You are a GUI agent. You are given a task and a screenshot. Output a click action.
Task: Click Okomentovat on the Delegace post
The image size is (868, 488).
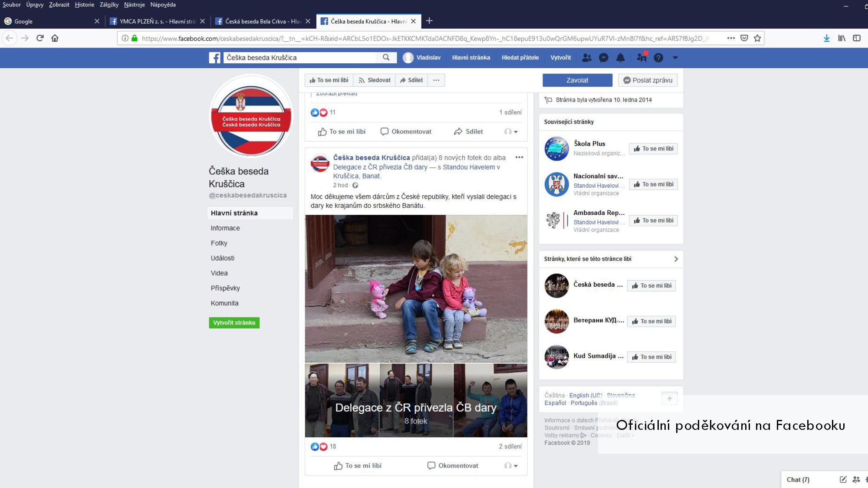[x=453, y=465]
